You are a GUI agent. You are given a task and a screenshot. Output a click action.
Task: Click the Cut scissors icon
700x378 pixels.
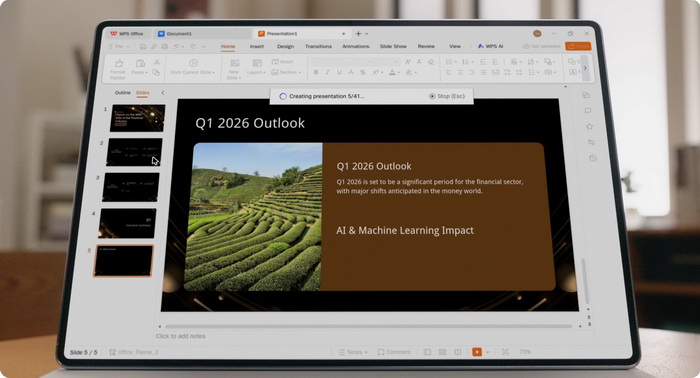pyautogui.click(x=157, y=62)
